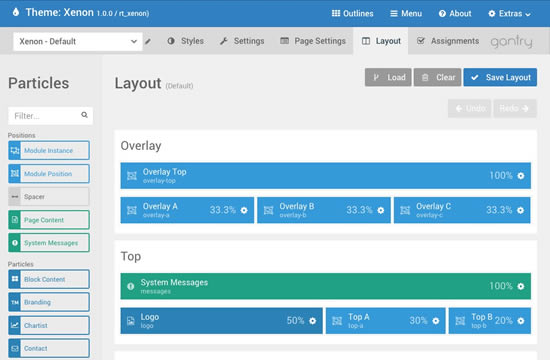Open the Page Settings tab

[313, 41]
